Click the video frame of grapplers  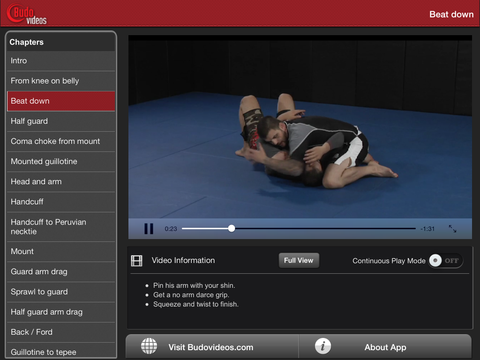pyautogui.click(x=300, y=128)
